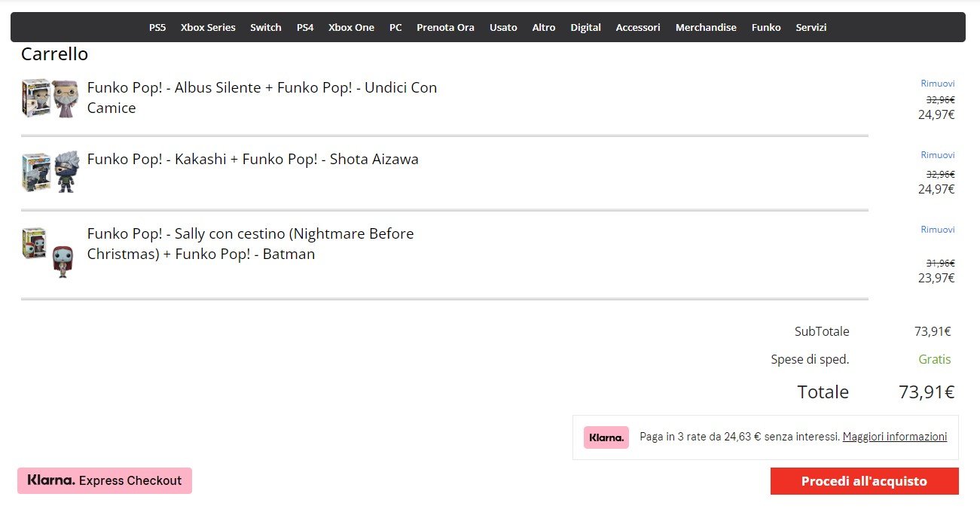980x512 pixels.
Task: Click Maggiori informazioni about Klarna installments
Action: click(x=894, y=437)
